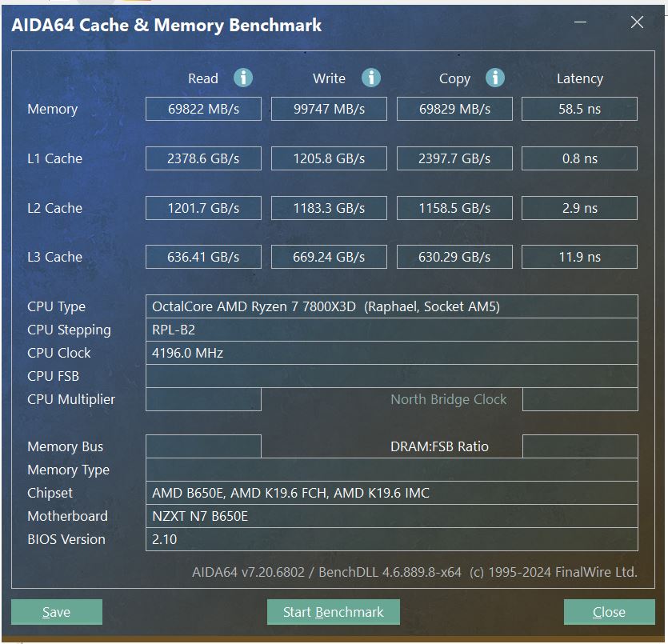Image resolution: width=668 pixels, height=644 pixels.
Task: Click the Read column header
Action: [x=203, y=78]
